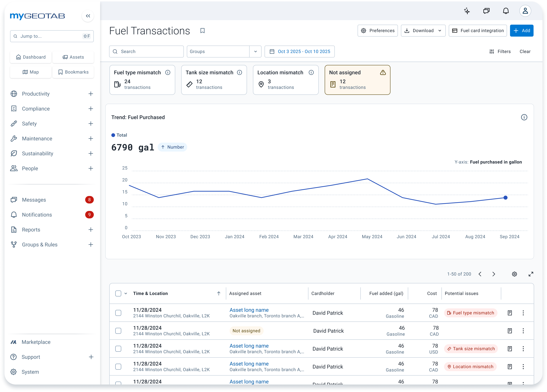Show info for Location mismatch card

pos(311,73)
